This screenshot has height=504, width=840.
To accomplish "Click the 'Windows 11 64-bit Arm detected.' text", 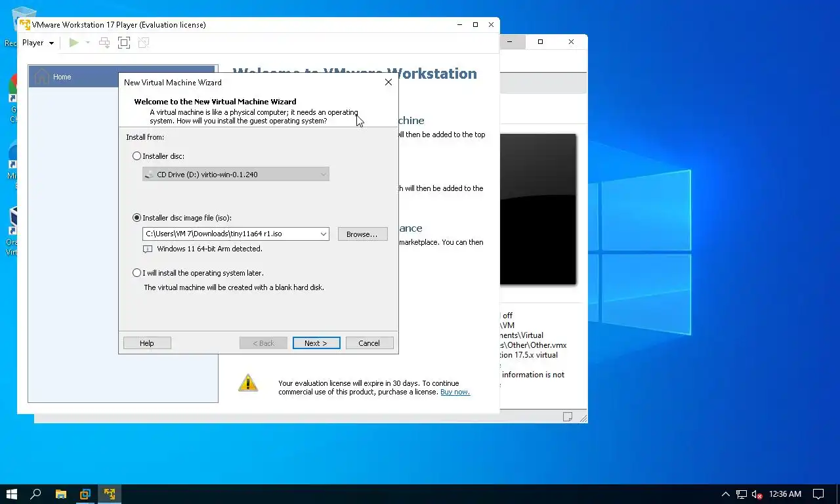I will [x=209, y=249].
